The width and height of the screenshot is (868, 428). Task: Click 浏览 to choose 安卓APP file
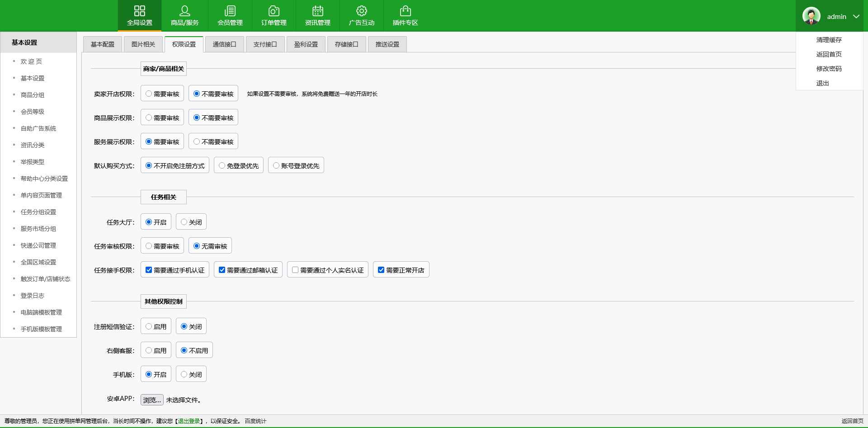pos(152,400)
